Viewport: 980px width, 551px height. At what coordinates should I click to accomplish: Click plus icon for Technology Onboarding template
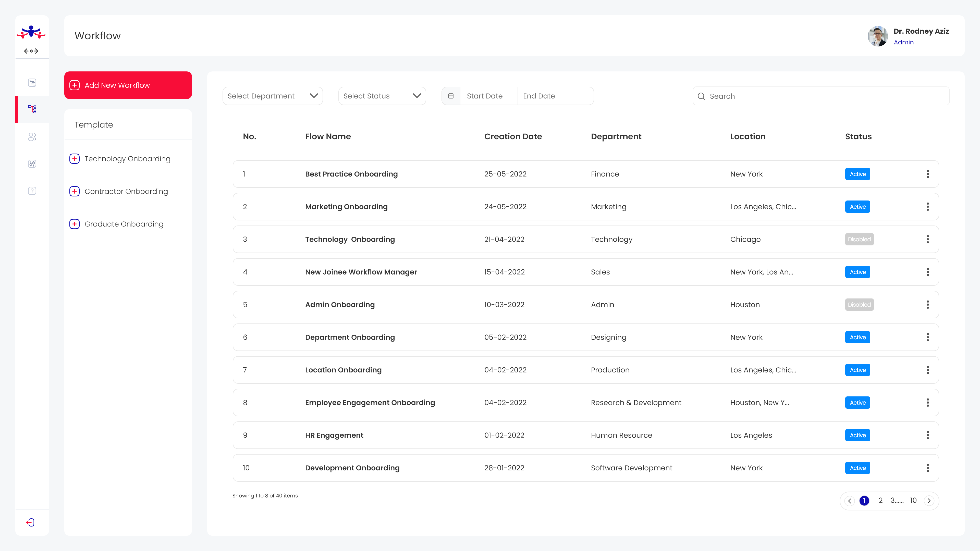click(x=75, y=159)
